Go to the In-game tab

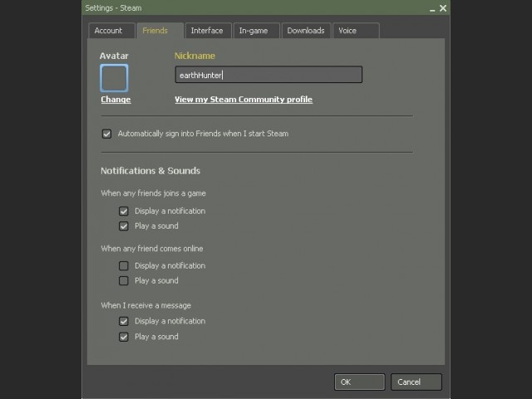click(257, 31)
